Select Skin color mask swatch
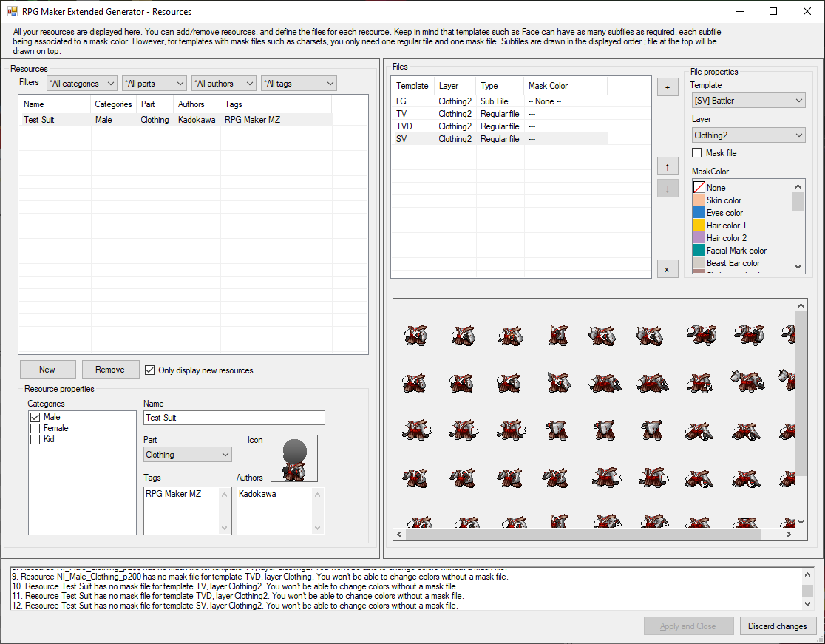The image size is (825, 644). coord(699,200)
